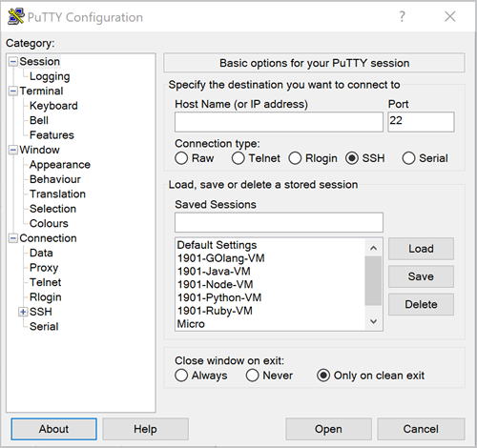This screenshot has height=448, width=477.
Task: Select 1901-Java-VM saved session
Action: click(270, 272)
